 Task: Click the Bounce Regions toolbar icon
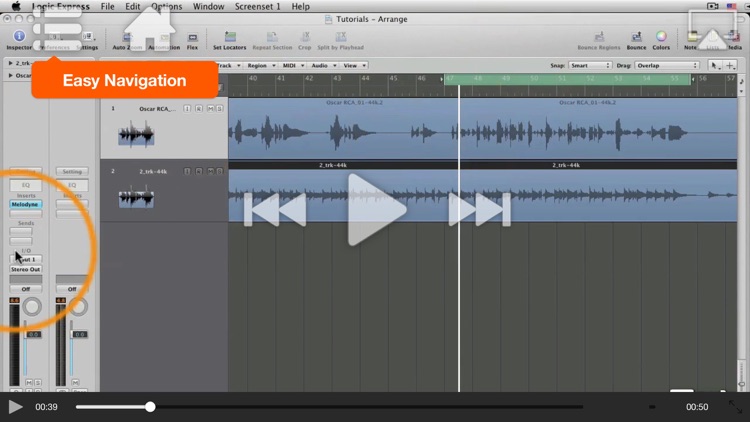[x=598, y=40]
